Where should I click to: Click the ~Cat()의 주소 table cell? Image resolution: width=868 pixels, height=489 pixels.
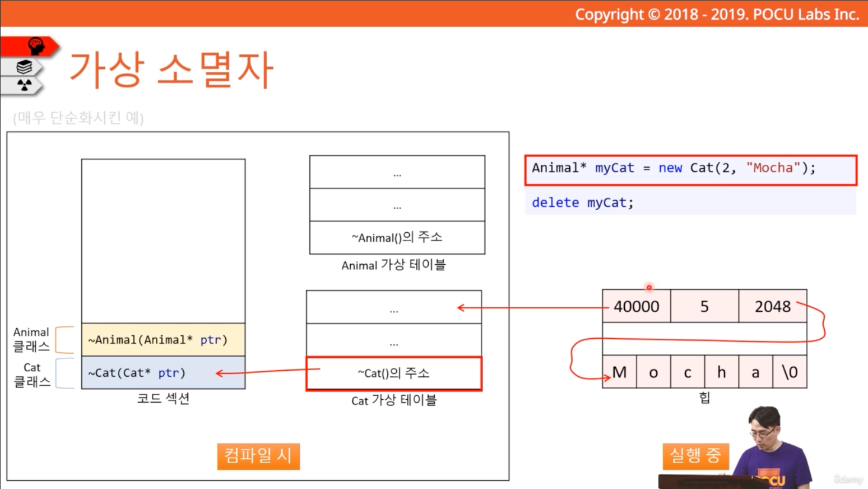(394, 373)
